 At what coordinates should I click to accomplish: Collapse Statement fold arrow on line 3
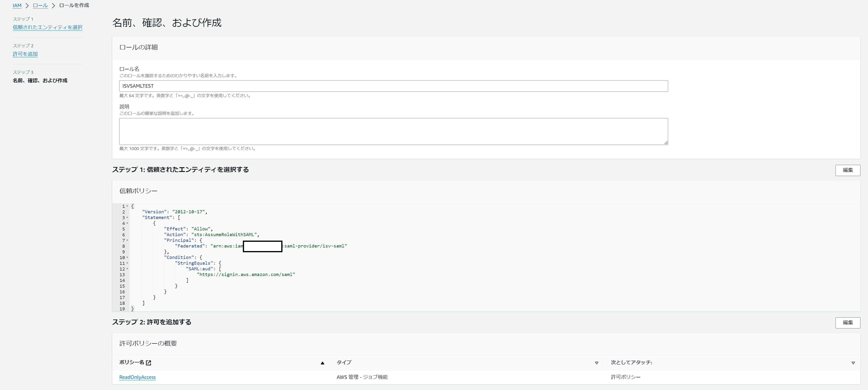coord(127,218)
